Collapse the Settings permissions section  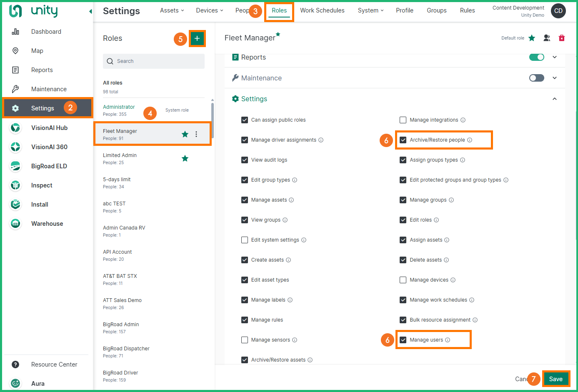click(554, 99)
